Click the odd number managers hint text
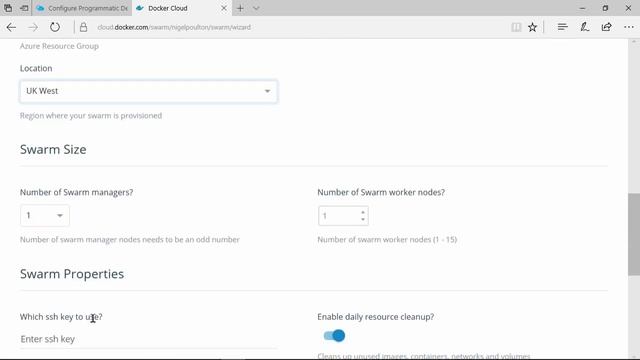The height and width of the screenshot is (360, 640). tap(130, 240)
